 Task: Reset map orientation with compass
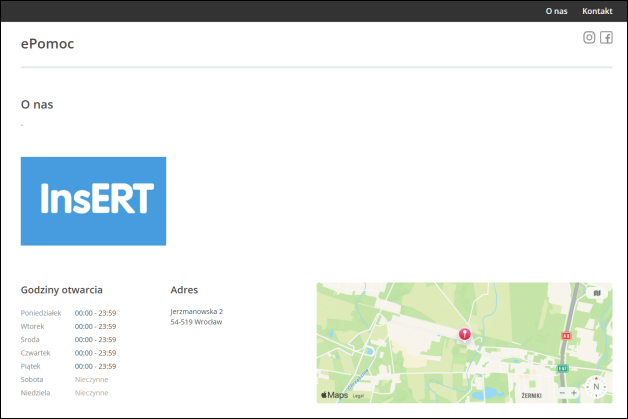coord(596,387)
